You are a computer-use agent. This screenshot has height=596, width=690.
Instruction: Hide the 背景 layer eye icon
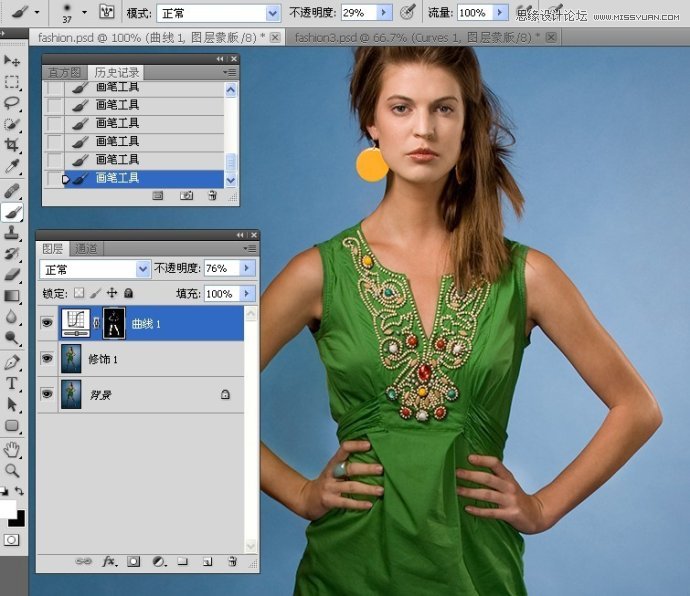coord(47,395)
